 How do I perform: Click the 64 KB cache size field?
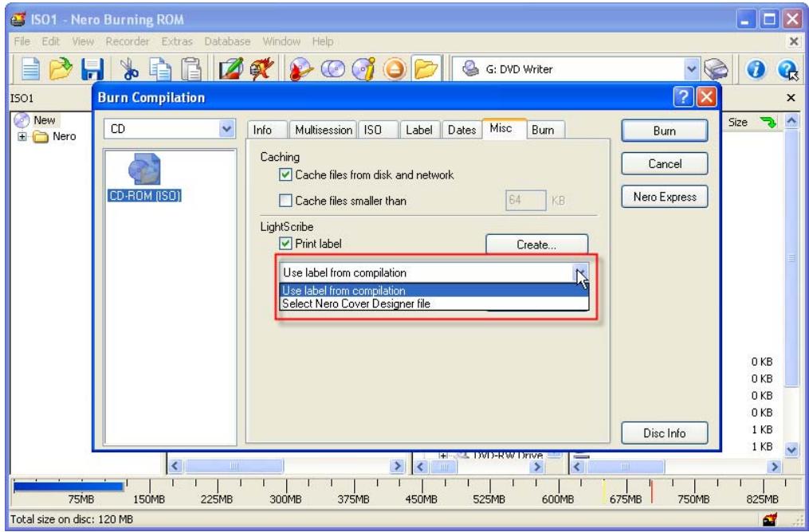pos(525,201)
